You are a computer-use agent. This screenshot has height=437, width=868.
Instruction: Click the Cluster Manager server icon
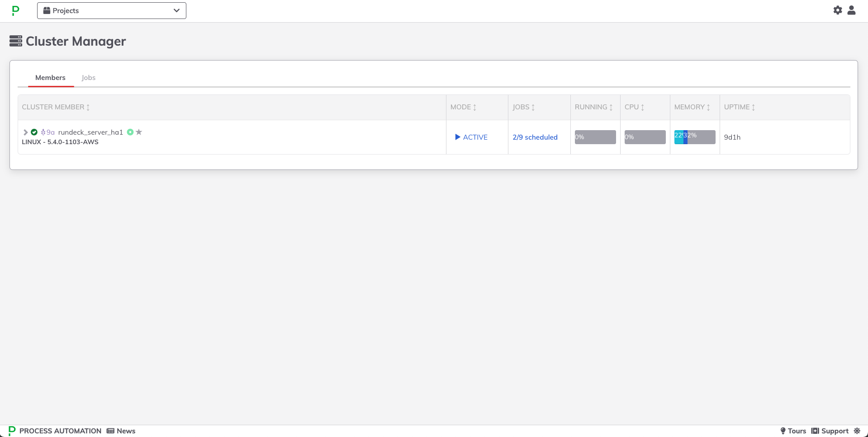(x=16, y=41)
